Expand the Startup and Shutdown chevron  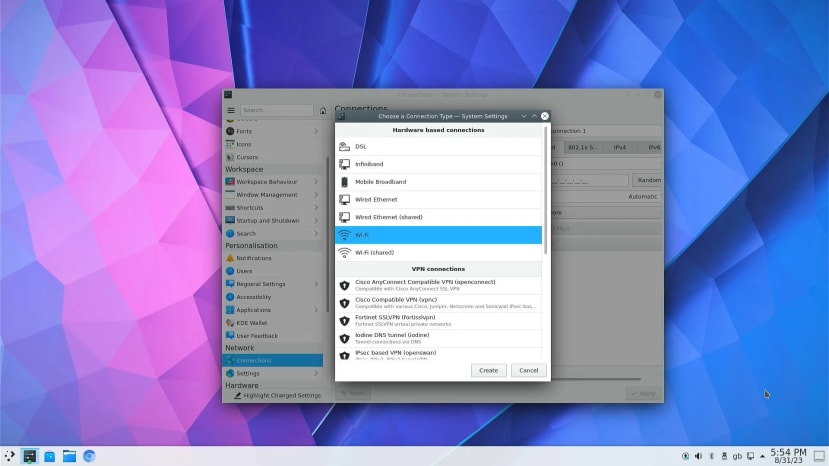point(316,221)
